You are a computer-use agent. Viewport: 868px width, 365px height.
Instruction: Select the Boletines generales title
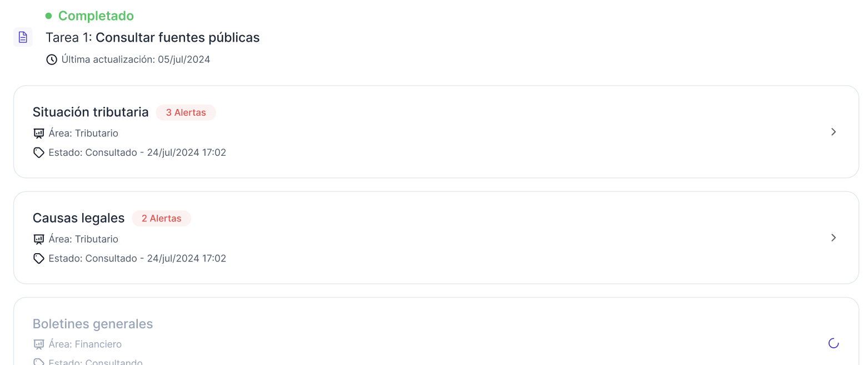(x=93, y=324)
